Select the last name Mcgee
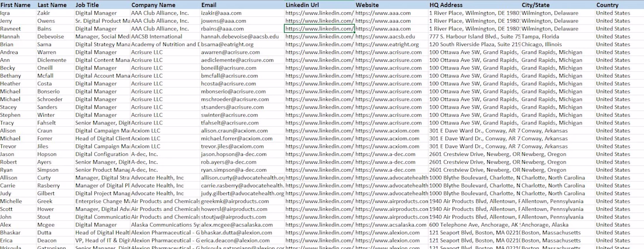The height and width of the screenshot is (249, 644). [56, 225]
